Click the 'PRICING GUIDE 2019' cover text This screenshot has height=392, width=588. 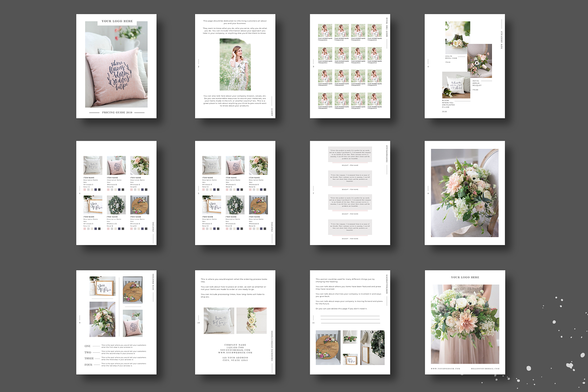[x=117, y=113]
